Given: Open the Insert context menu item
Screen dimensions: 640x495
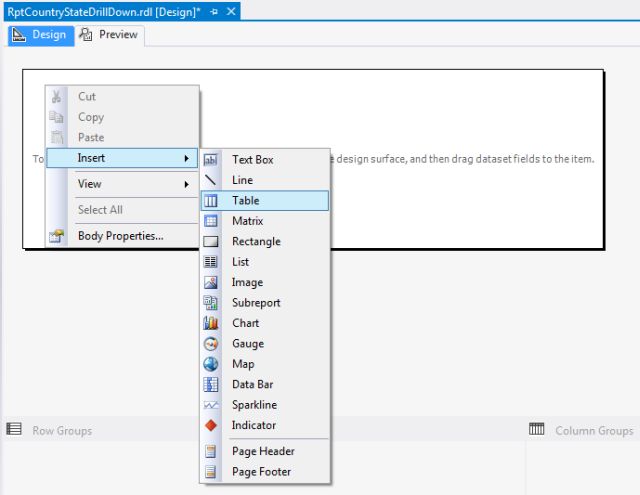Looking at the screenshot, I should 122,158.
